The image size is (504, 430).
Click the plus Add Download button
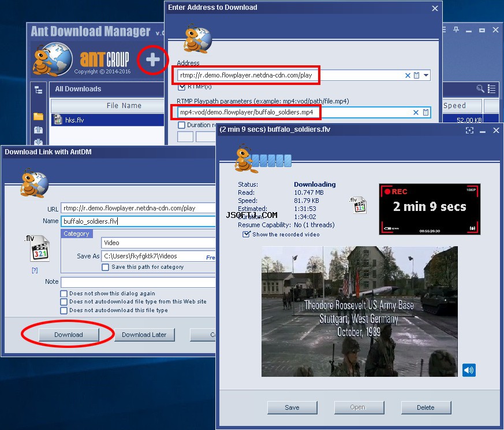coord(152,60)
